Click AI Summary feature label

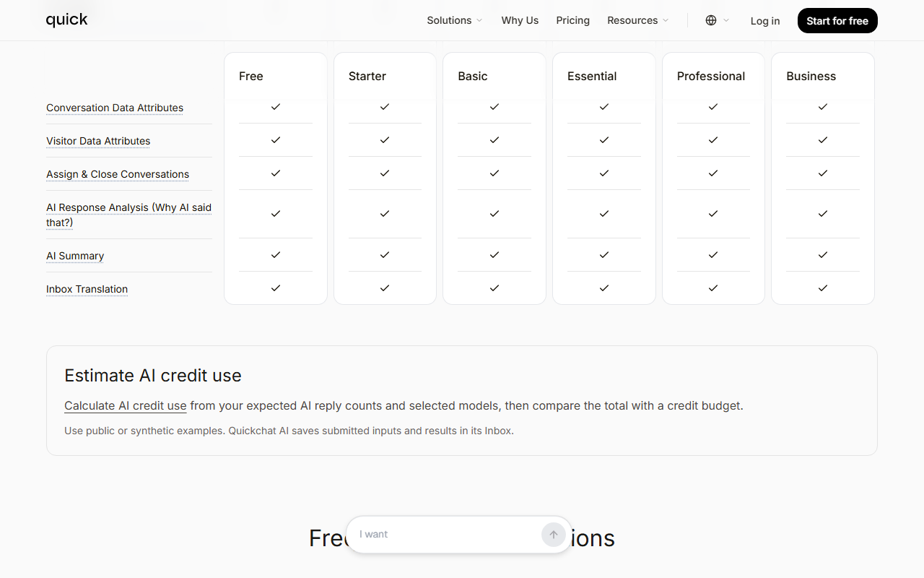coord(75,256)
